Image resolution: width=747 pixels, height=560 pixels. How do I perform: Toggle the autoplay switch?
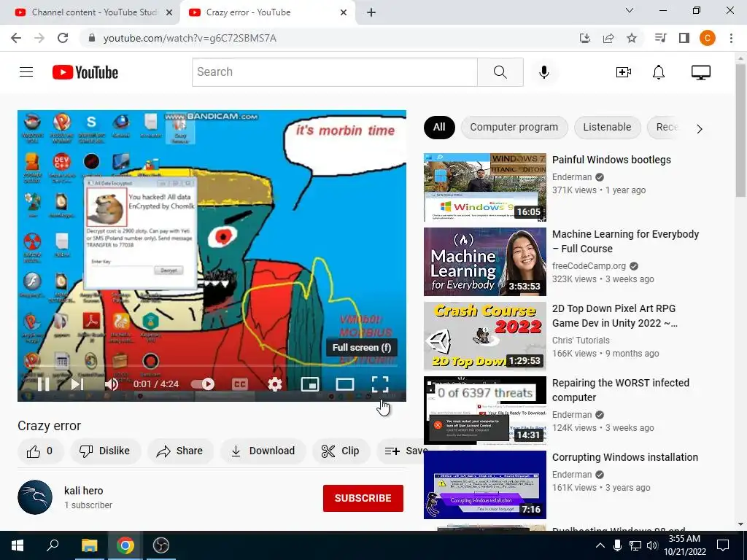[x=203, y=384]
